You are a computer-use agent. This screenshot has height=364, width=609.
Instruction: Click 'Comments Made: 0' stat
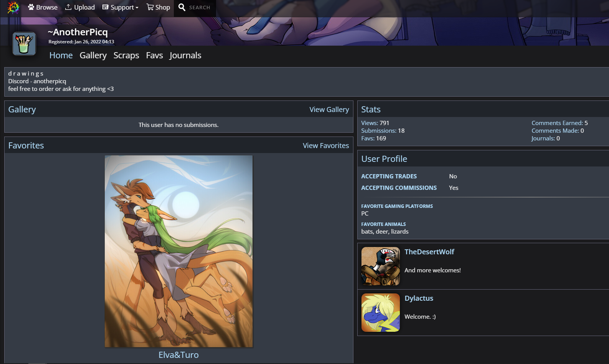pos(558,130)
